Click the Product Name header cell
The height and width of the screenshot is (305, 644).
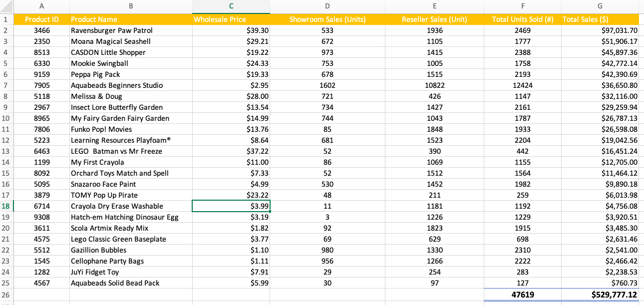[131, 19]
